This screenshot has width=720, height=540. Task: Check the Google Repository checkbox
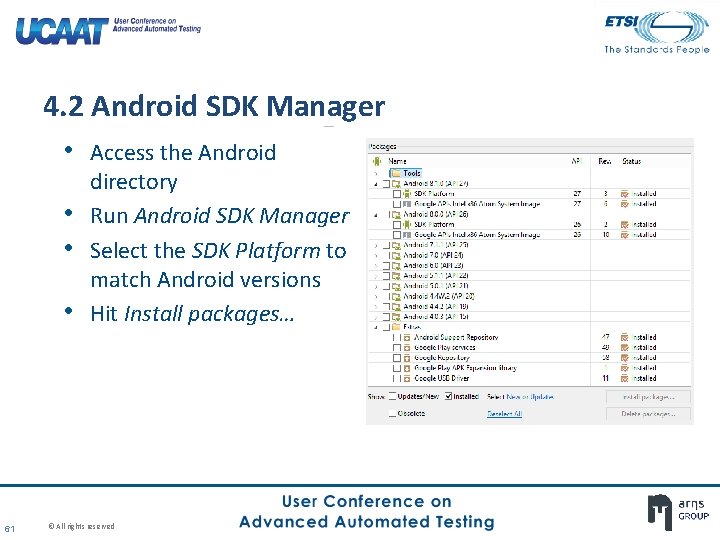pyautogui.click(x=397, y=358)
